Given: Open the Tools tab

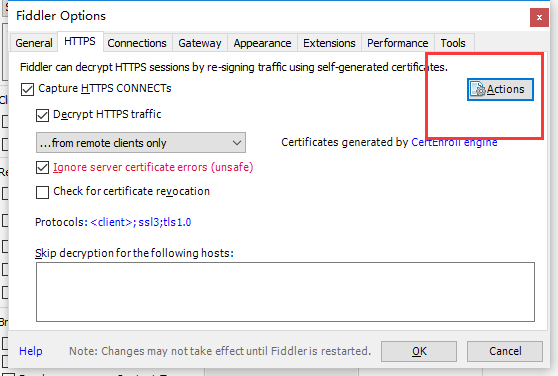Looking at the screenshot, I should (x=453, y=43).
